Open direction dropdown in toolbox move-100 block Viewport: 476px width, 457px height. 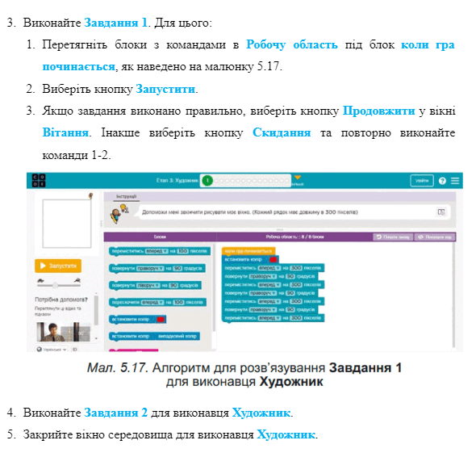tap(157, 251)
